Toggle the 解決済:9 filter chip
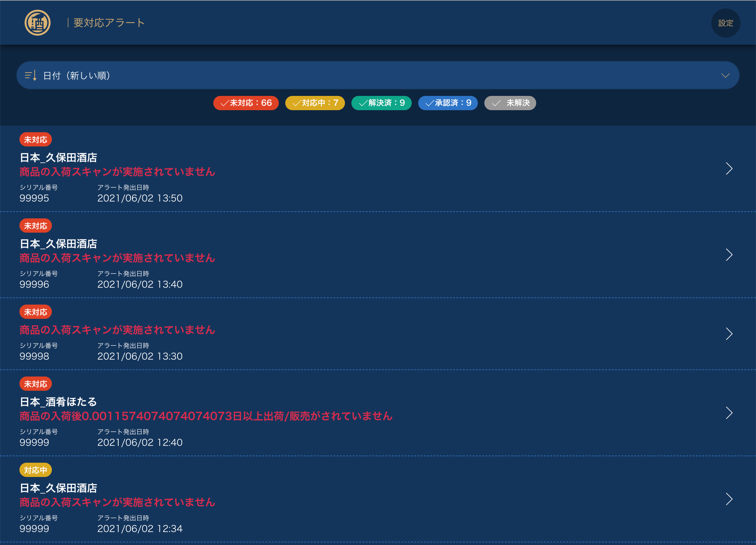 point(381,103)
